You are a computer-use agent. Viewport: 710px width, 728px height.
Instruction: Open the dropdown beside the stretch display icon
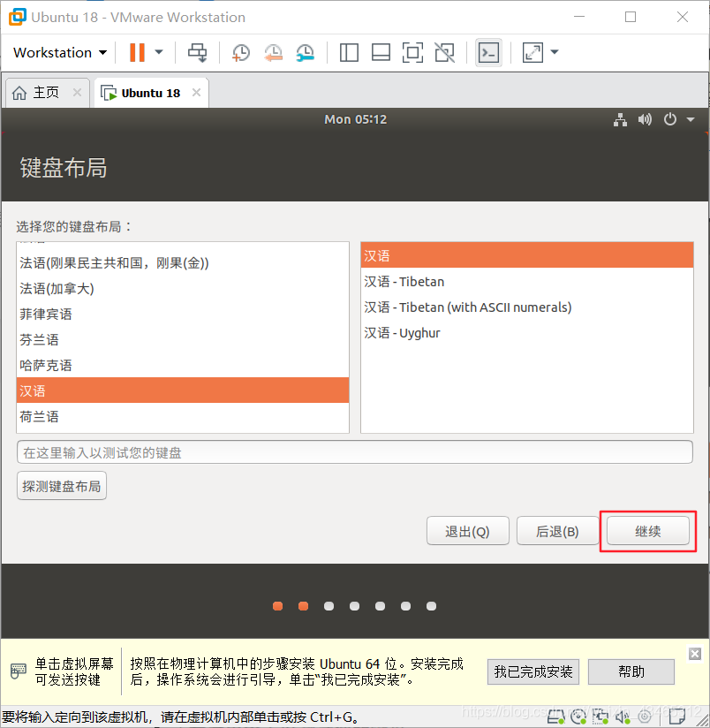(x=555, y=52)
